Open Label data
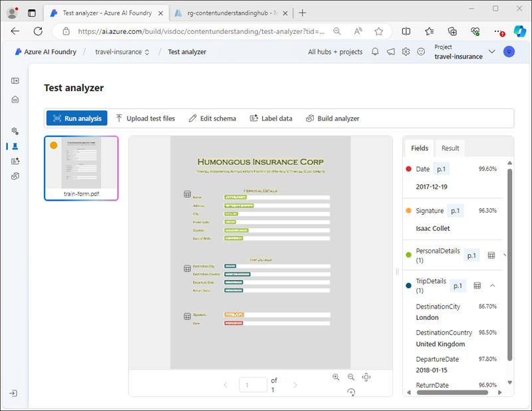 click(271, 118)
